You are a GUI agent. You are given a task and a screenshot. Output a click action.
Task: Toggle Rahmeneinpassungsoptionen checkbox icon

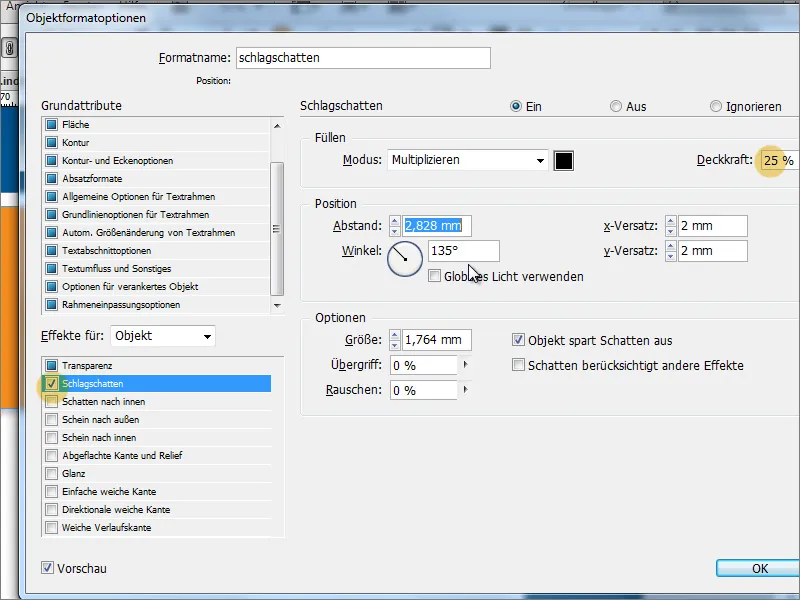click(x=52, y=305)
